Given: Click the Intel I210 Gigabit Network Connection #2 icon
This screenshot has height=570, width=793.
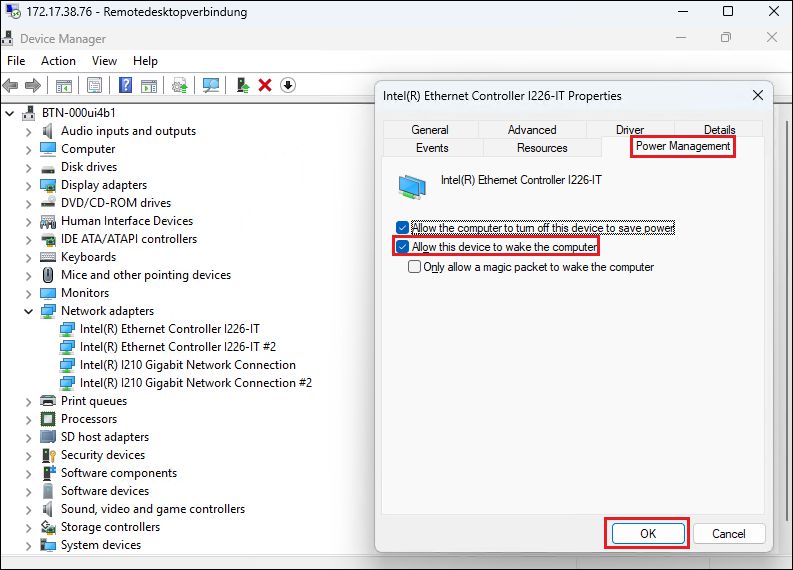Looking at the screenshot, I should click(x=67, y=383).
